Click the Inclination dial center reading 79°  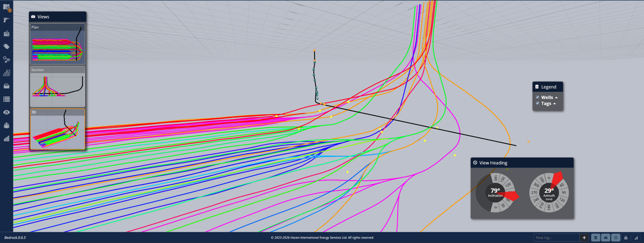click(495, 192)
